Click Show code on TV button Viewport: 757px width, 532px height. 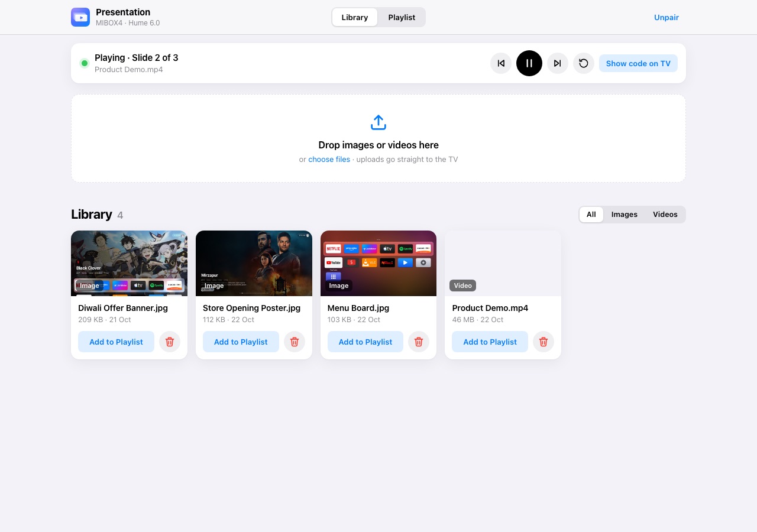(x=638, y=63)
